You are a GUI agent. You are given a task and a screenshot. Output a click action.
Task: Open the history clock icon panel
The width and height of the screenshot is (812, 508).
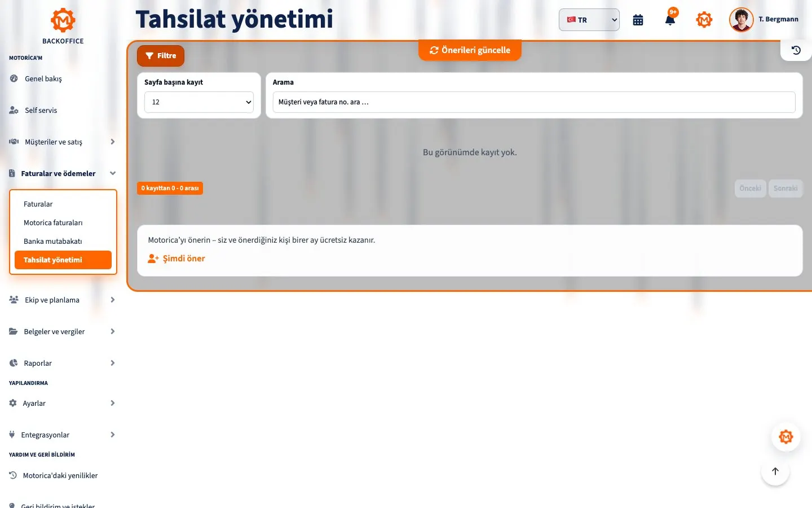796,50
